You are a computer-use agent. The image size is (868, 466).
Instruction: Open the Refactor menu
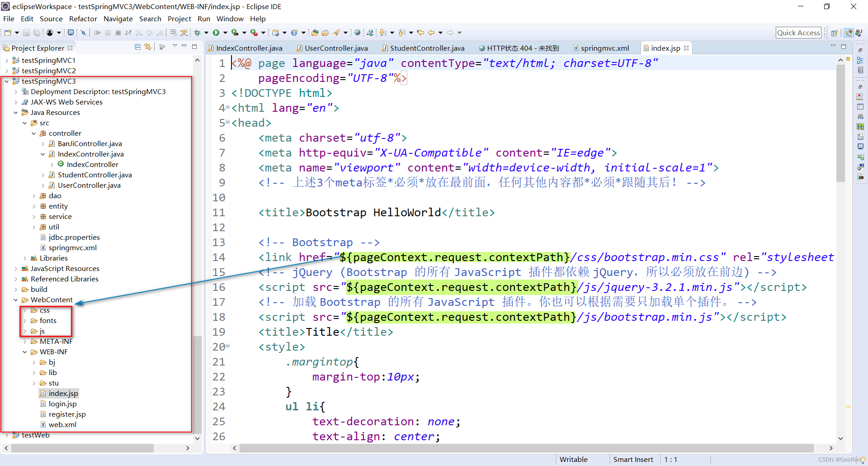(x=83, y=19)
